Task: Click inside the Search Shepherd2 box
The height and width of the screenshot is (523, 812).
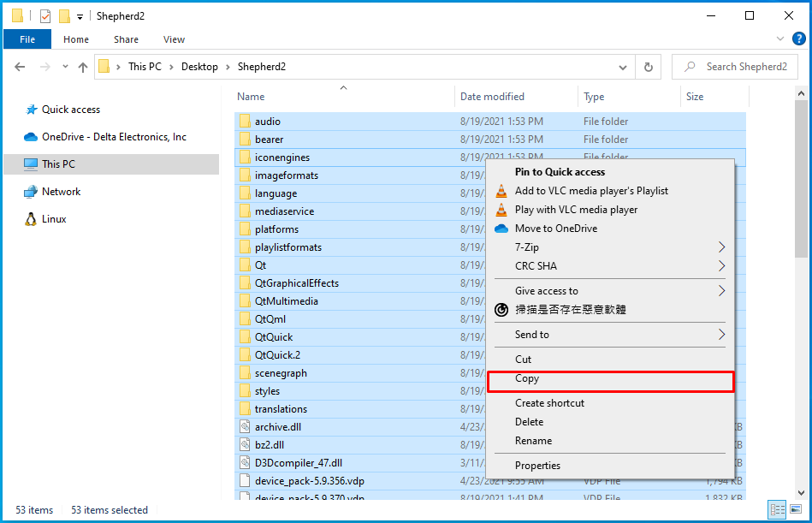Action: tap(740, 66)
